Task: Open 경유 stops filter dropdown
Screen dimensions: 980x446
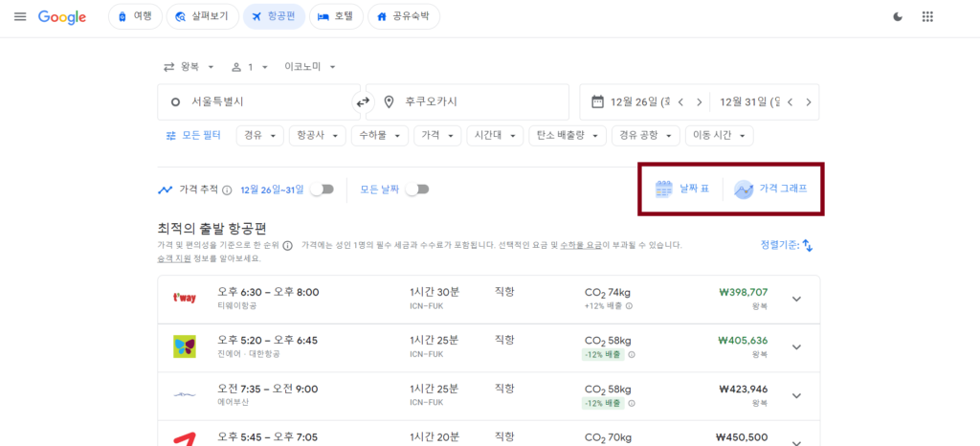Action: coord(260,136)
